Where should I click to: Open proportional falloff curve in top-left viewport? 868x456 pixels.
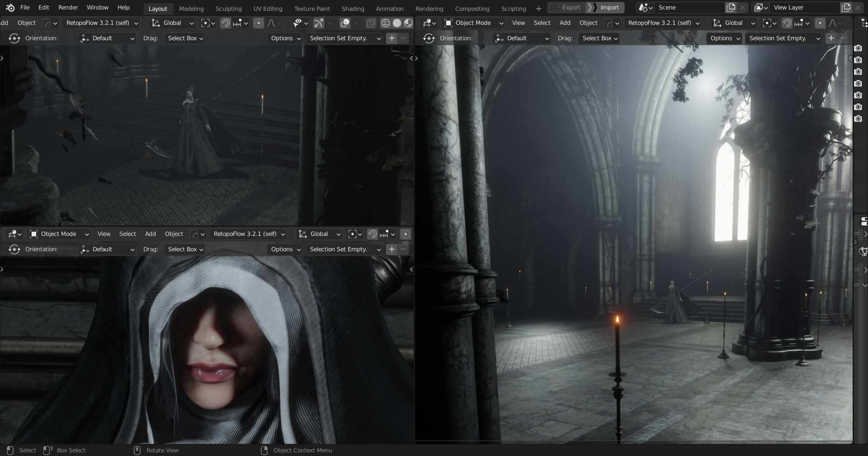[x=274, y=23]
